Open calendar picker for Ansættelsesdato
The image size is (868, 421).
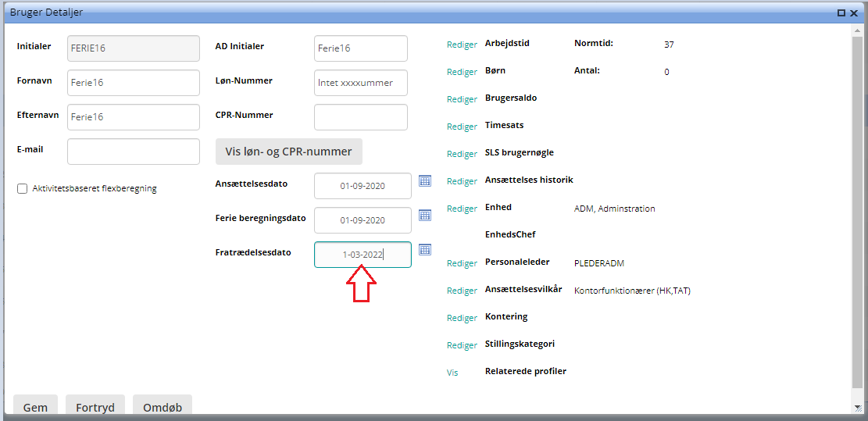[x=425, y=180]
